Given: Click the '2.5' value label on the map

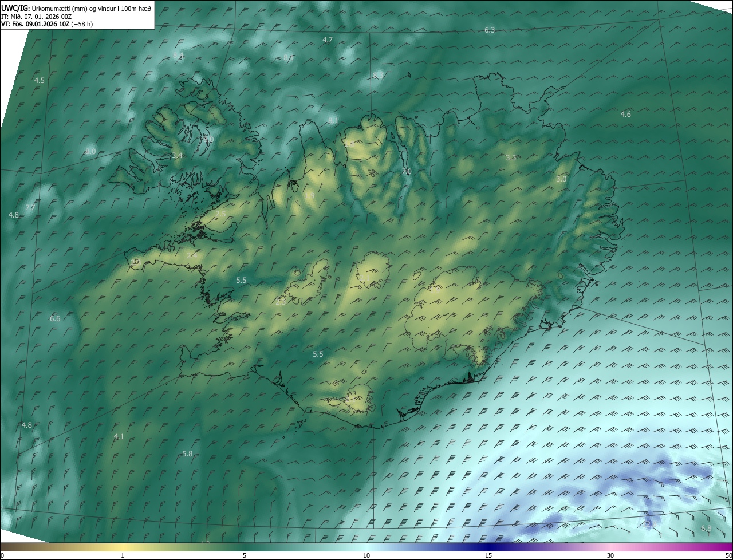Looking at the screenshot, I should 221,214.
